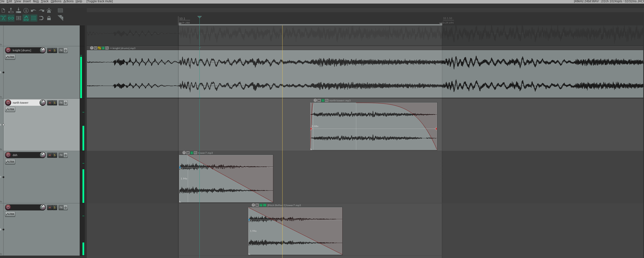This screenshot has width=644, height=258.
Task: Click the New Project toolbar icon
Action: [3, 10]
